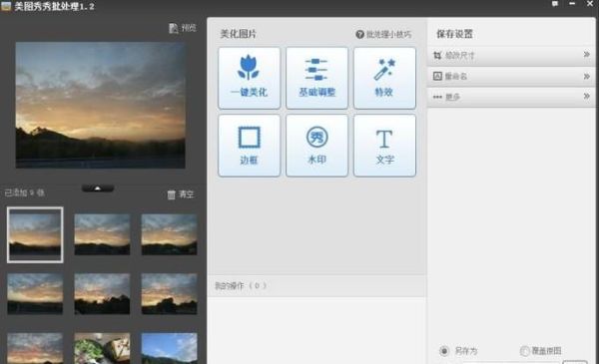Select the overwrite original radio button
This screenshot has height=364, width=599.
pyautogui.click(x=524, y=351)
